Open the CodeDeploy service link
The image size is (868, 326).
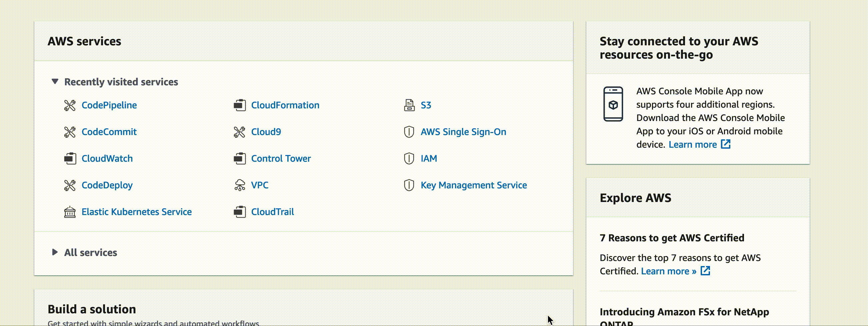point(107,185)
